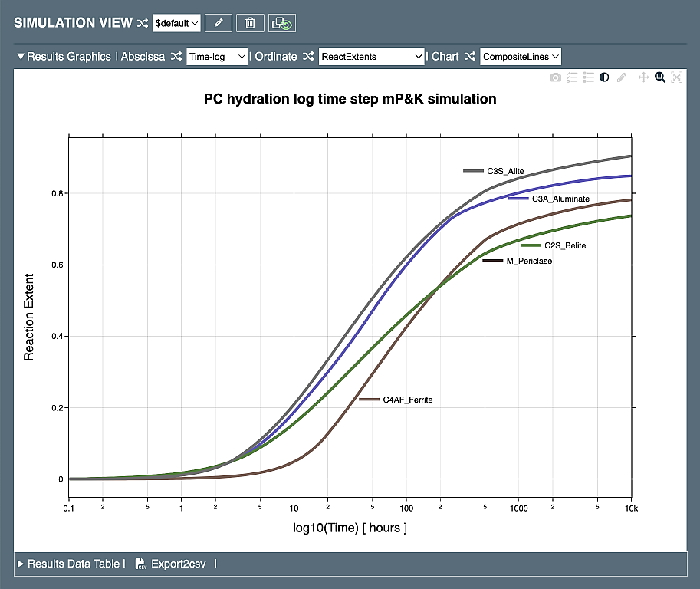This screenshot has height=589, width=700.
Task: Expand the Results Data Table section
Action: click(x=21, y=564)
